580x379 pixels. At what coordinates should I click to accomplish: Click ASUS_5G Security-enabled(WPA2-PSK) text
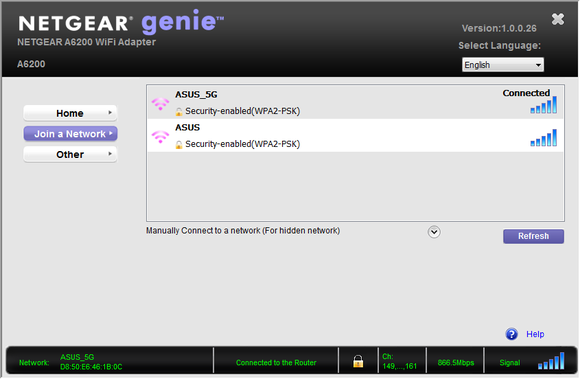[243, 111]
